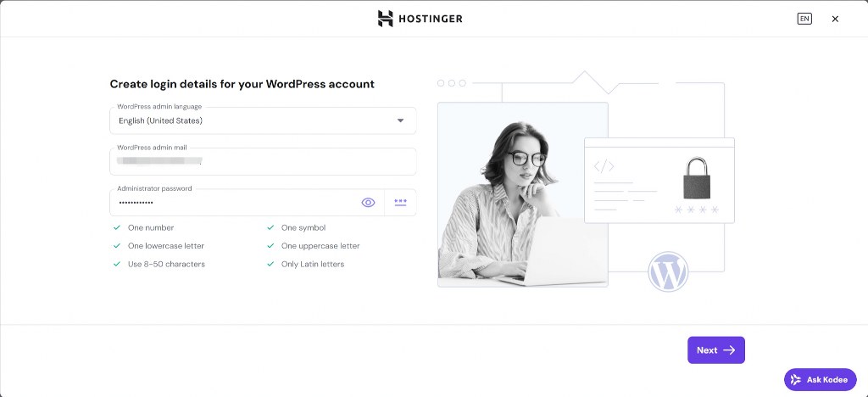Click the 'Only Latin letters' requirement text

pyautogui.click(x=313, y=264)
